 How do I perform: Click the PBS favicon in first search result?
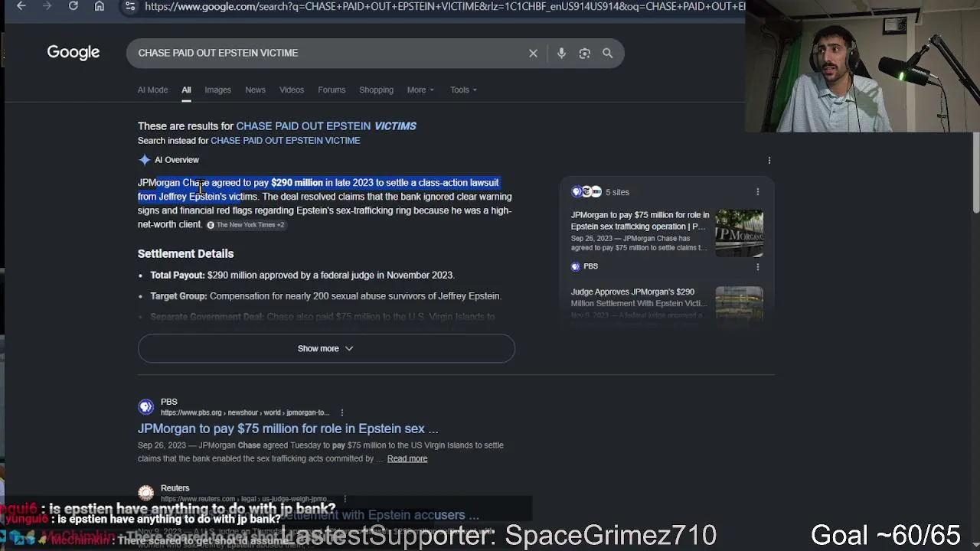(x=145, y=407)
